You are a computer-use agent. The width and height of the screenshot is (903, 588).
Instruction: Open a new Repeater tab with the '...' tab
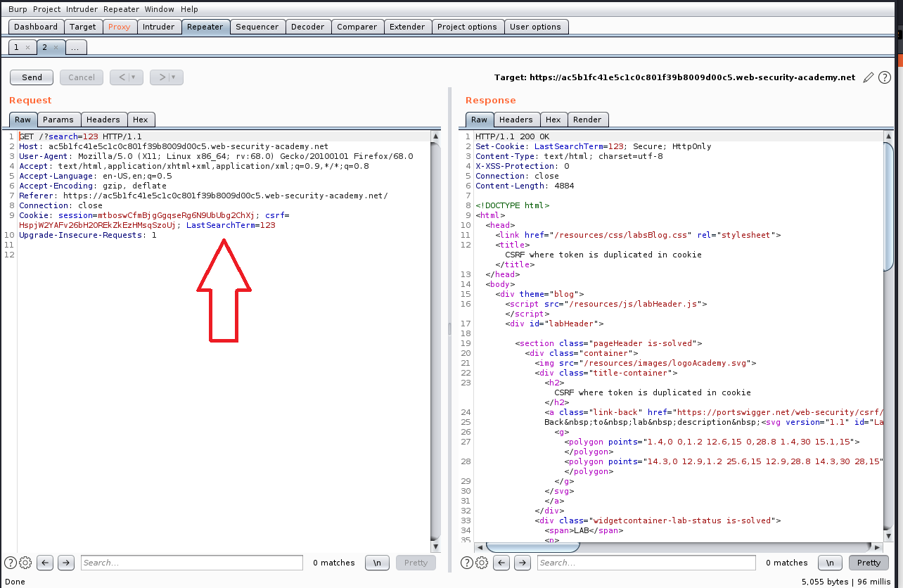[77, 47]
